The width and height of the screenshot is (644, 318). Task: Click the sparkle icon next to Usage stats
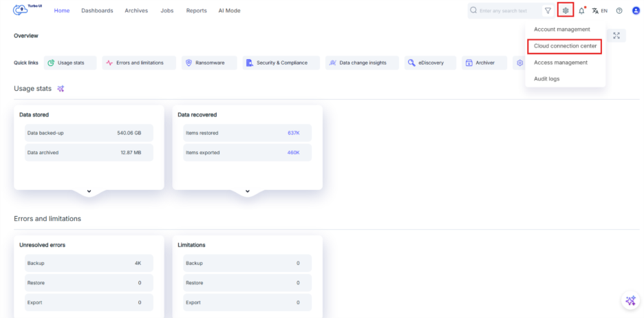61,89
